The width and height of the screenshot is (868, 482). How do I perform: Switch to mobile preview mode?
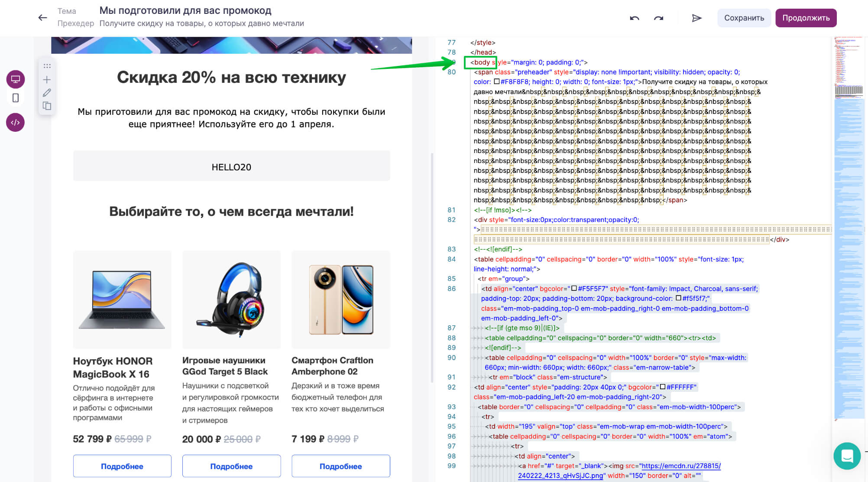(x=16, y=98)
